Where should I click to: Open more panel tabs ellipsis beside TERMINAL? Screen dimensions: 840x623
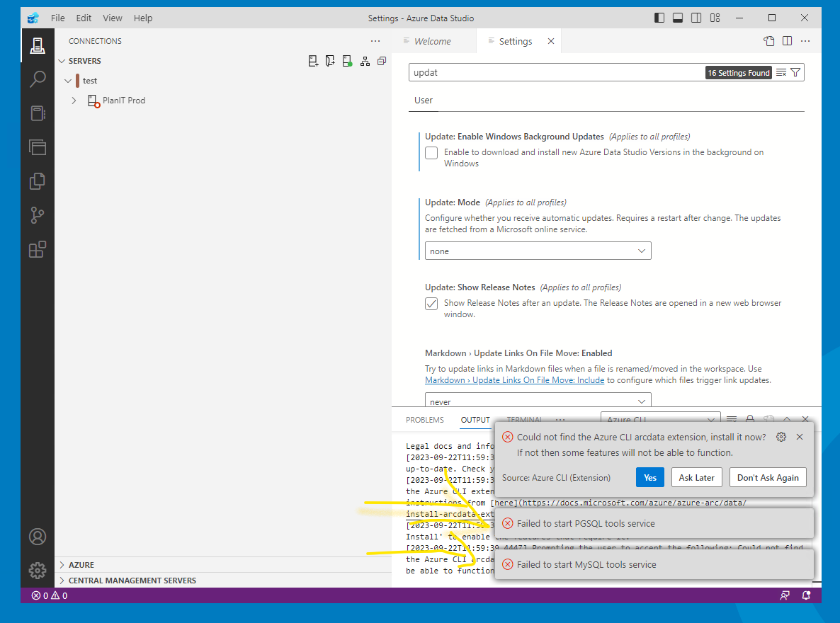click(x=560, y=419)
